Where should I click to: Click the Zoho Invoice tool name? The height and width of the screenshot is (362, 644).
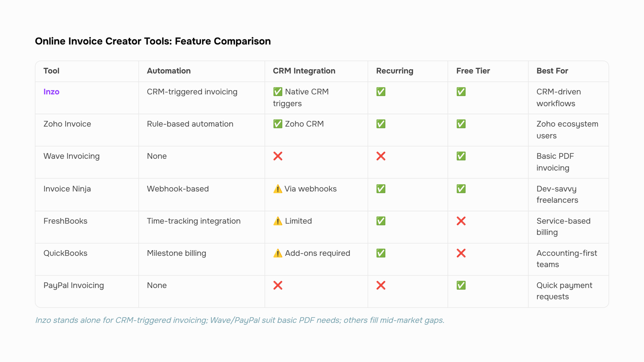pos(67,124)
